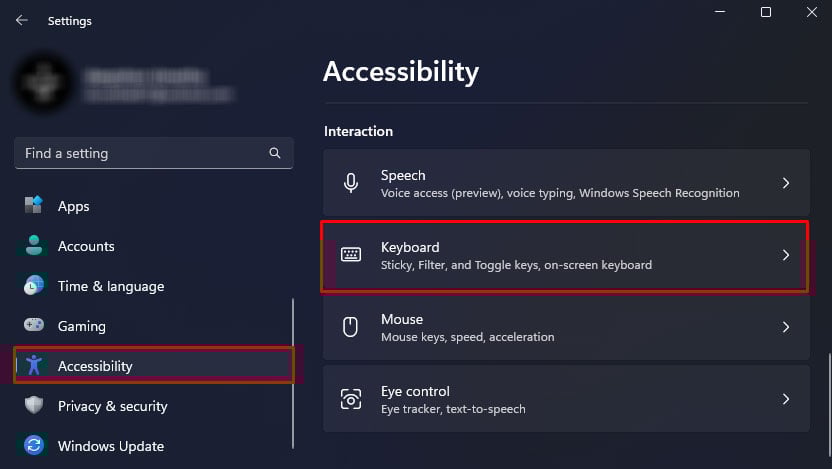This screenshot has width=832, height=469.
Task: Click the Find a setting search box
Action: 140,154
